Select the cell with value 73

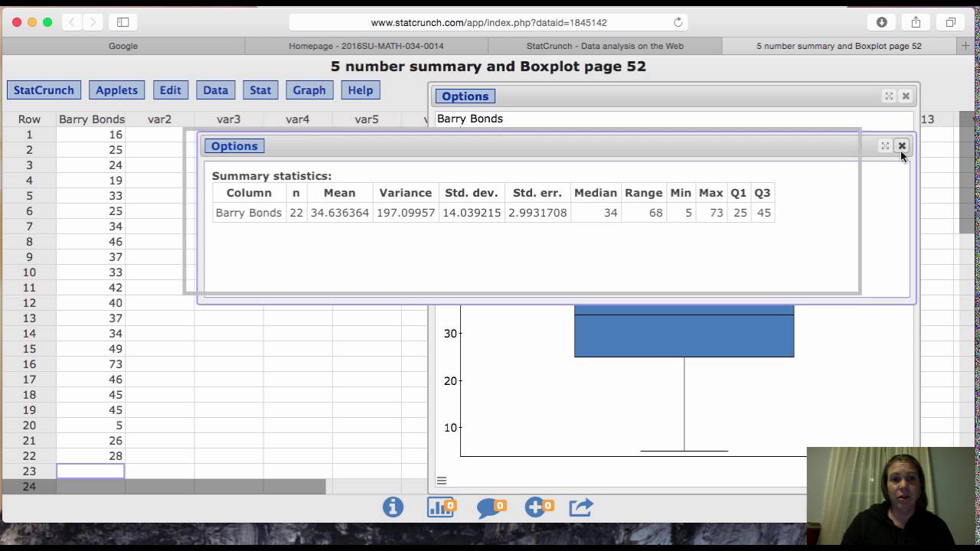point(91,364)
